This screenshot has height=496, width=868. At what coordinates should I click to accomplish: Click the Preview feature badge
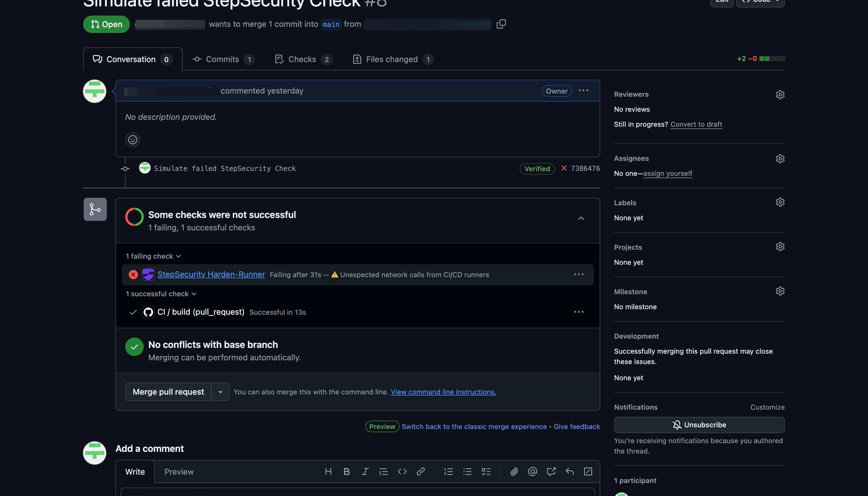tap(382, 426)
